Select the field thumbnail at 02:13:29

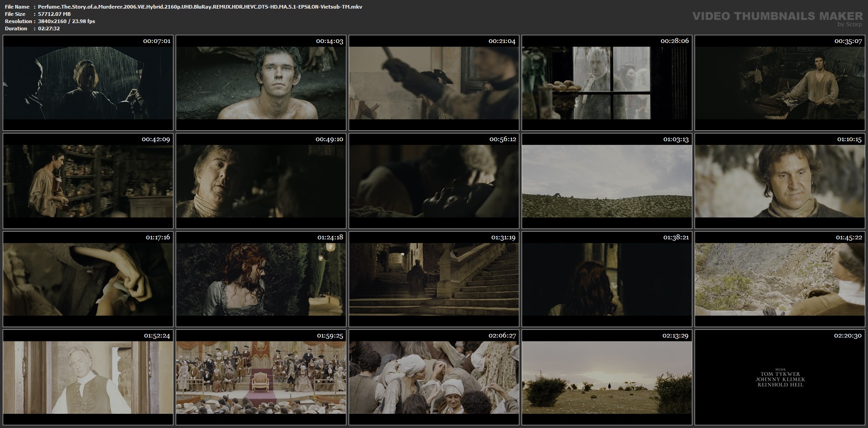click(607, 377)
